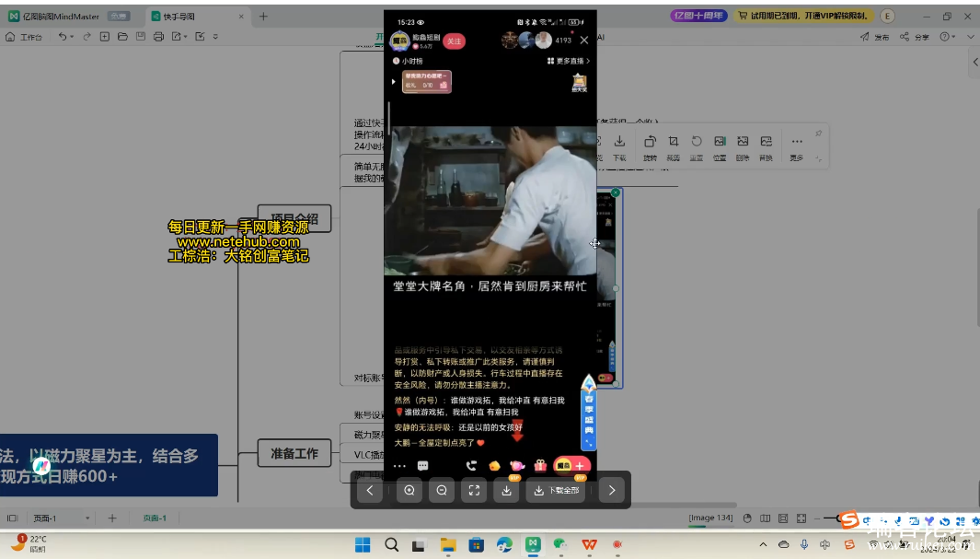
Task: Open the WPS Office taskbar icon
Action: coord(589,544)
